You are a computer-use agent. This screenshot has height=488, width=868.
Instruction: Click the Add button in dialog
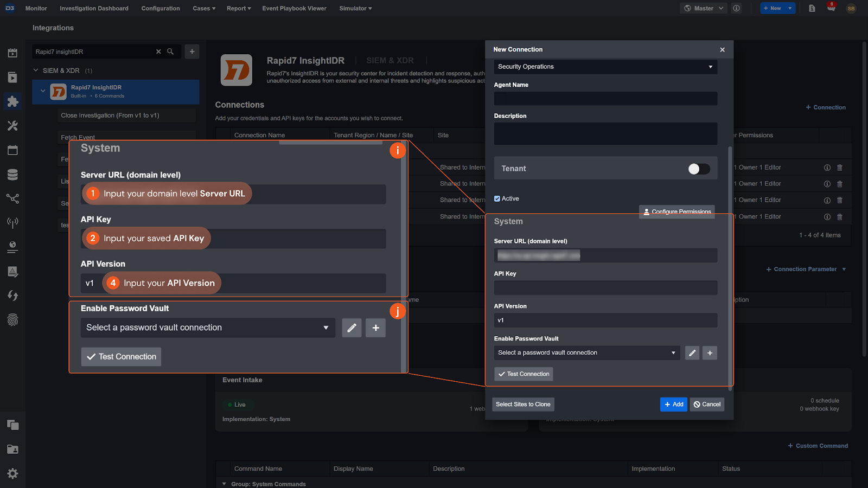[674, 404]
